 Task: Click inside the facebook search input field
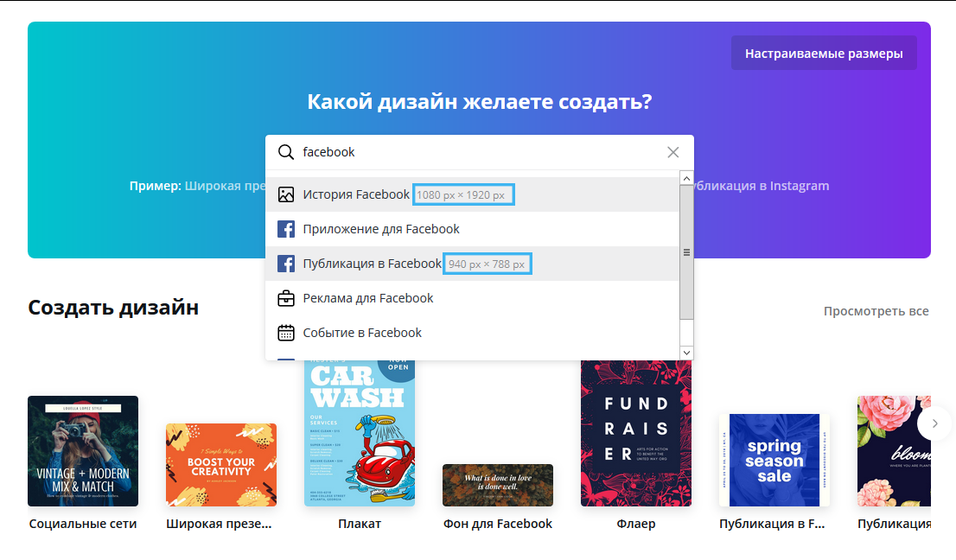[x=475, y=152]
